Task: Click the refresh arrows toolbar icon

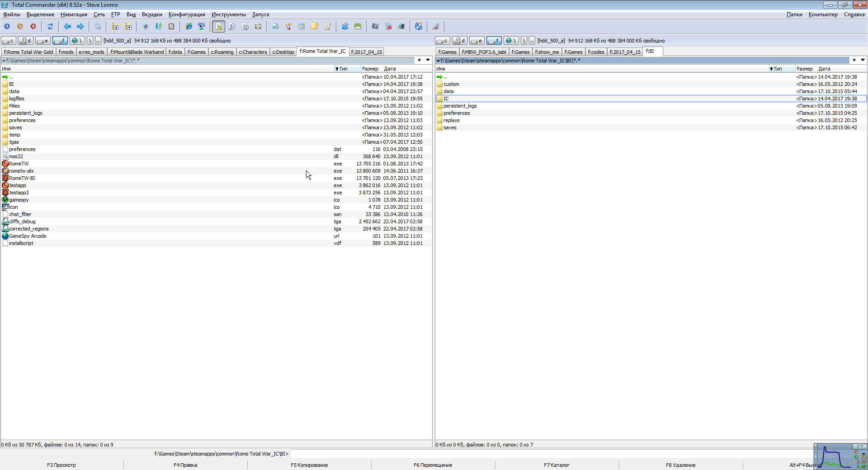Action: (x=50, y=27)
